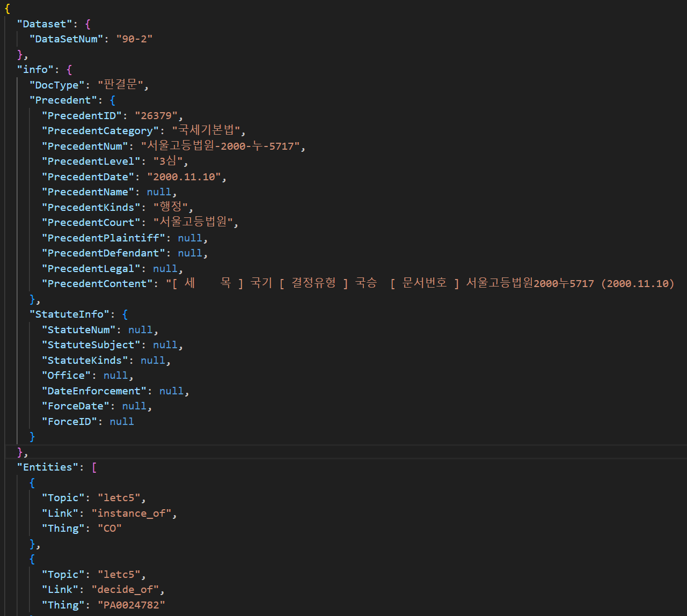The width and height of the screenshot is (687, 616).
Task: Select the "PrecedentCourt" key
Action: (x=91, y=223)
